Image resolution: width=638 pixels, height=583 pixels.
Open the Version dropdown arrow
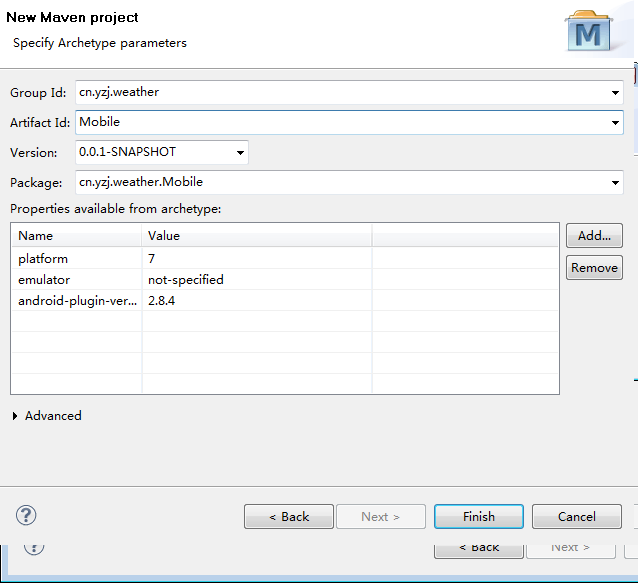pyautogui.click(x=239, y=153)
